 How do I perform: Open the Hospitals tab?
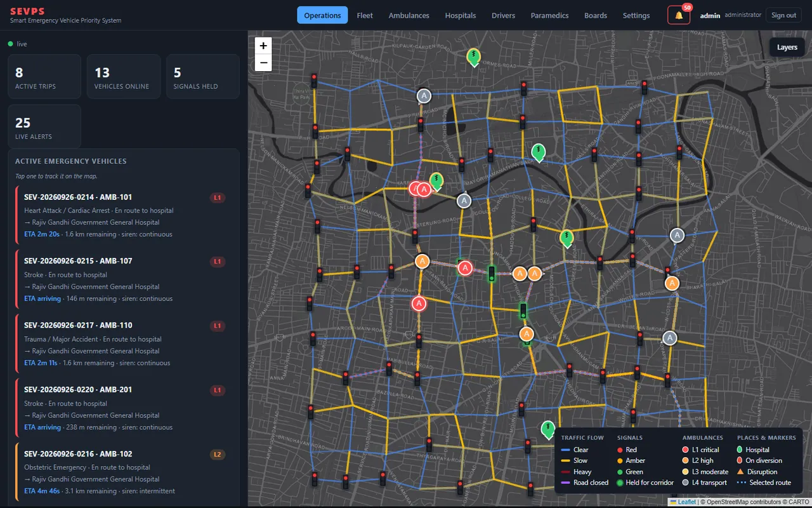click(461, 15)
